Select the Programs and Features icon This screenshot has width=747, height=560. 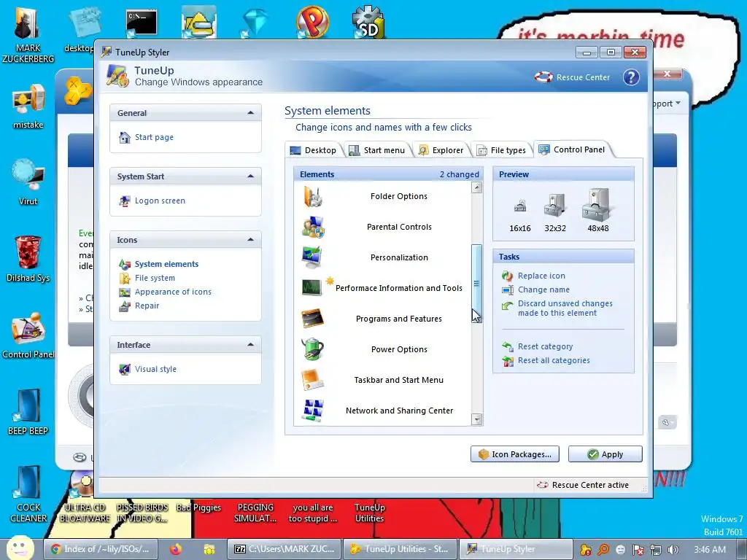click(x=312, y=318)
